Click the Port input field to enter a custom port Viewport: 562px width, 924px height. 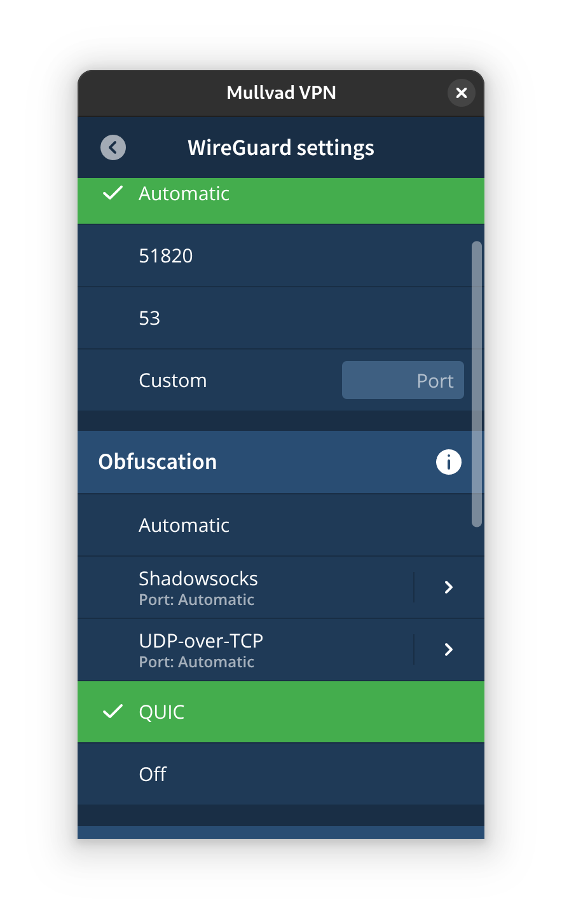pos(402,380)
